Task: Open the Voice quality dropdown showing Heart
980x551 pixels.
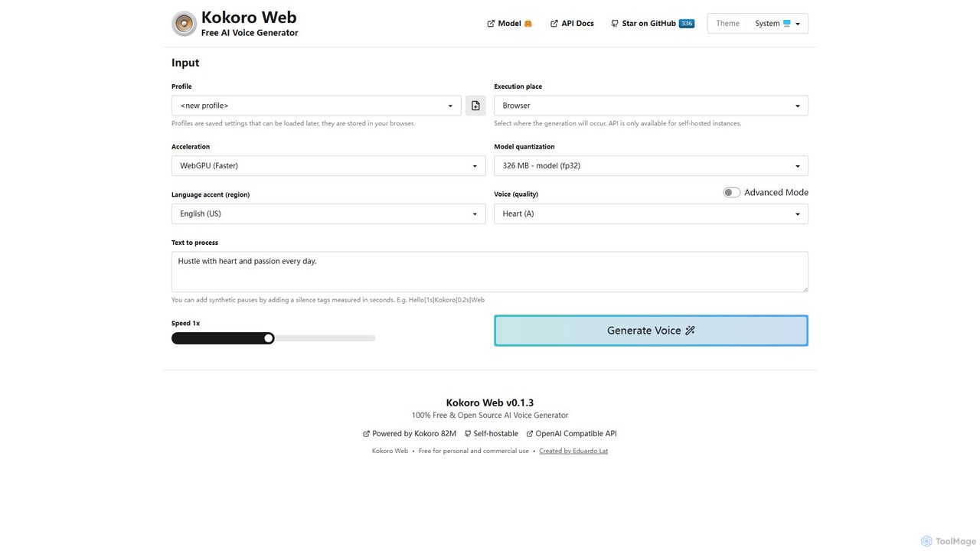Action: pyautogui.click(x=651, y=214)
